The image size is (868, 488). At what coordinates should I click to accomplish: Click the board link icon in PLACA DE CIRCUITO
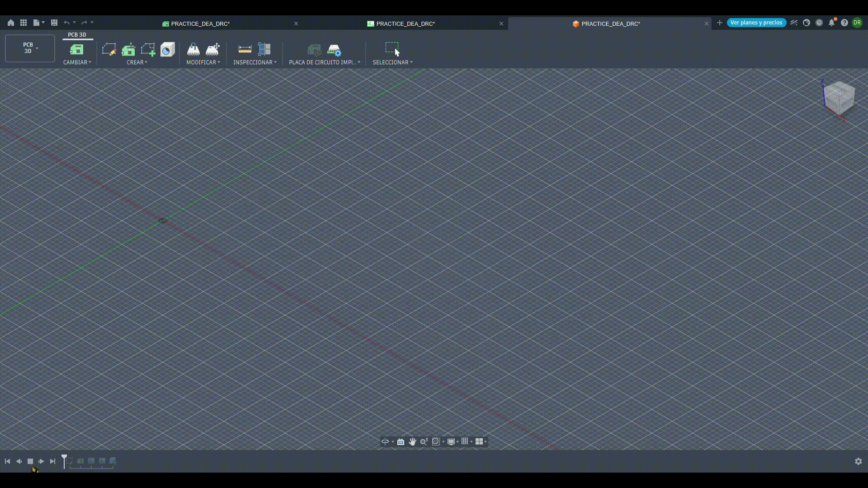point(314,50)
